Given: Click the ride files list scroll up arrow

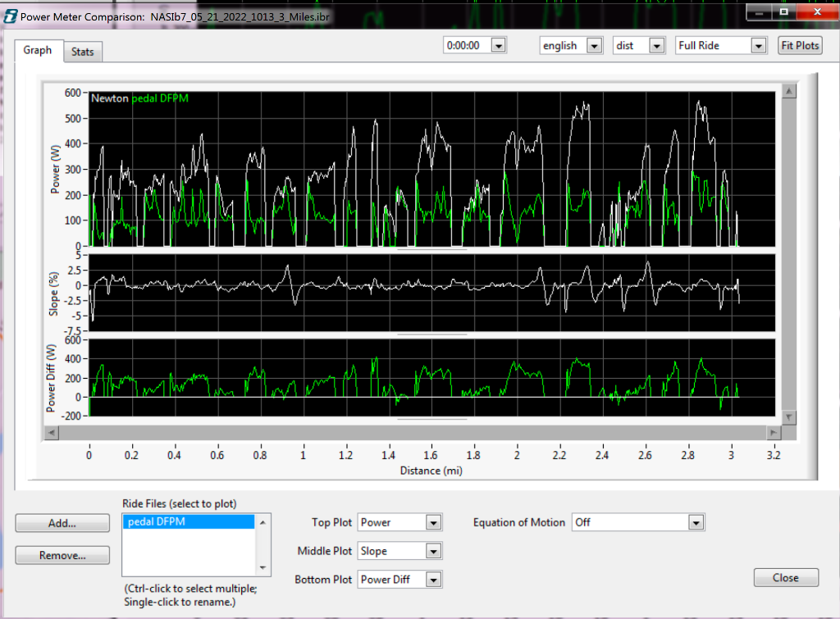Looking at the screenshot, I should click(262, 522).
